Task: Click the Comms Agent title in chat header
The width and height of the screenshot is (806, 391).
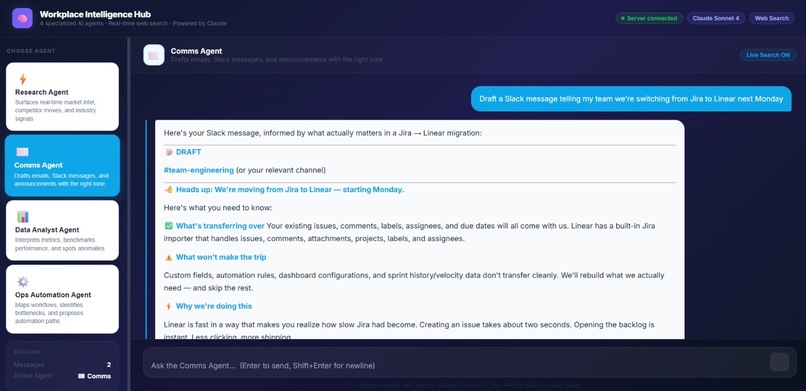Action: [x=196, y=51]
